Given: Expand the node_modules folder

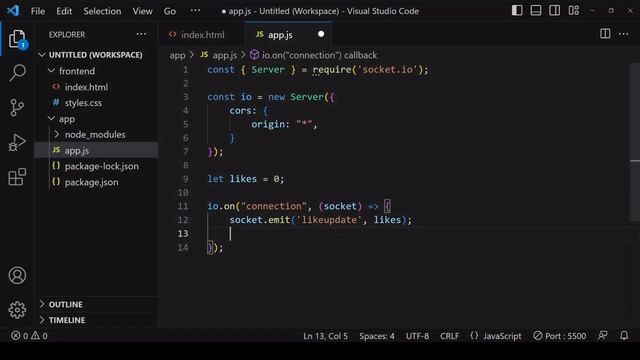Looking at the screenshot, I should click(95, 134).
